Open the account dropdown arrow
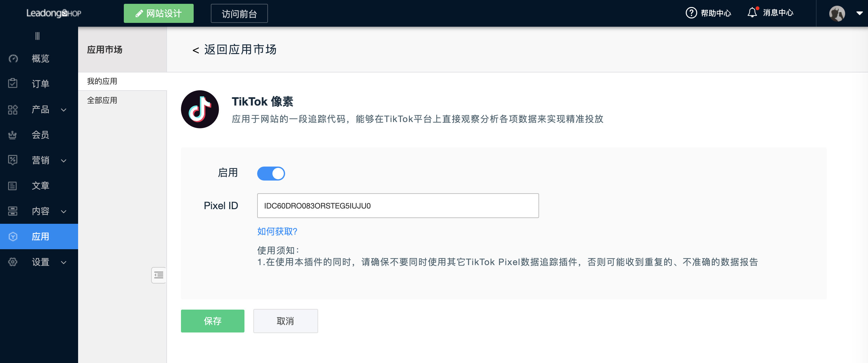The image size is (868, 363). pyautogui.click(x=859, y=13)
